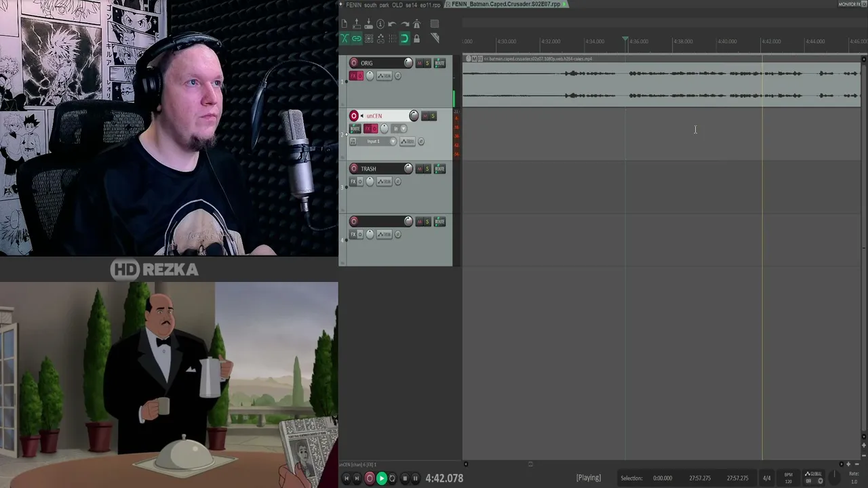Select the TRASH track name

(368, 169)
